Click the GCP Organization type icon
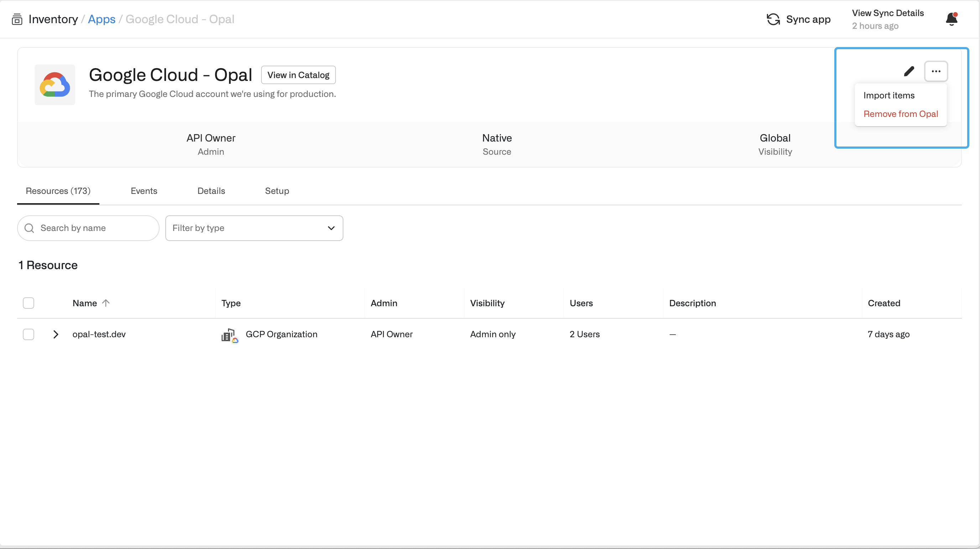Viewport: 980px width, 549px height. pos(229,335)
